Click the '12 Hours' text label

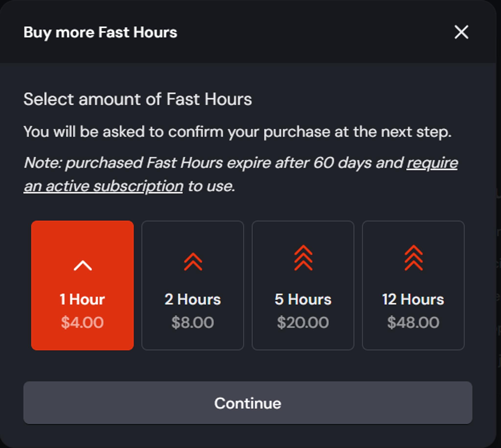click(x=413, y=299)
